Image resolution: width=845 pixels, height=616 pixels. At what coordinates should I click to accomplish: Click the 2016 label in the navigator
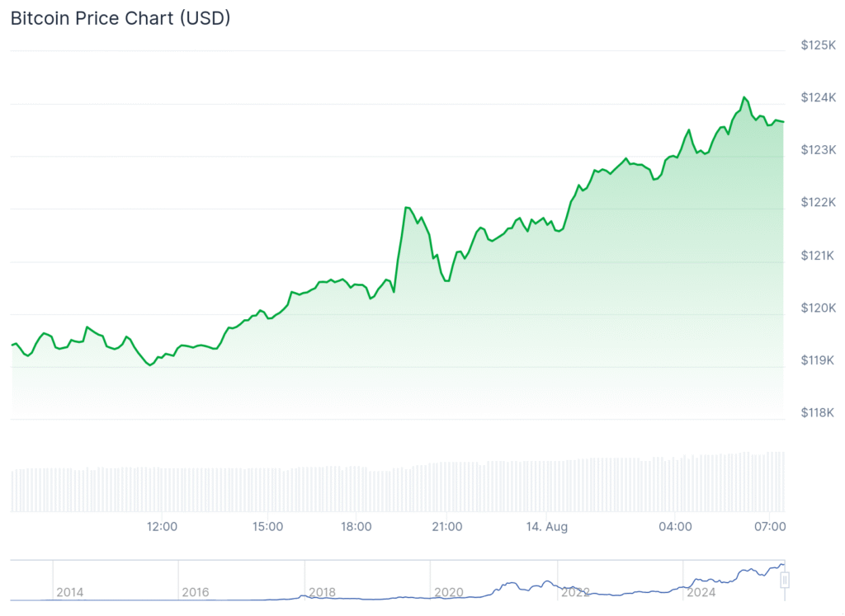coord(195,592)
